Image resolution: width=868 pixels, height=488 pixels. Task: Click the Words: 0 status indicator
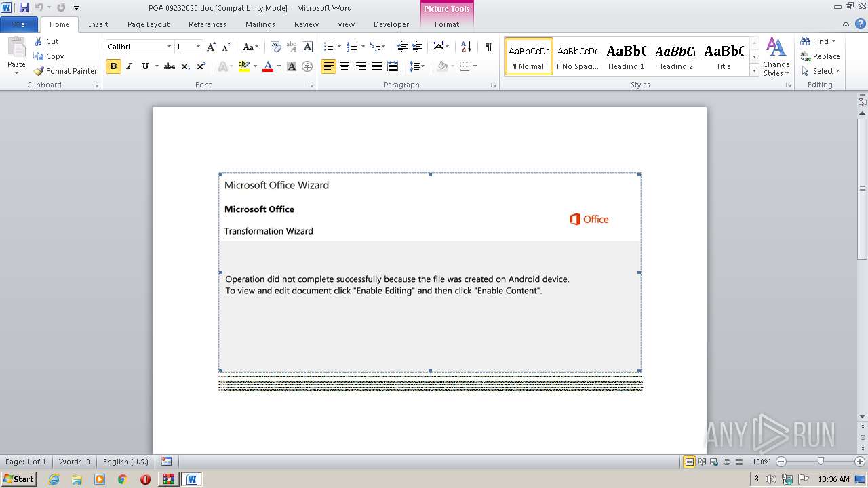point(75,462)
